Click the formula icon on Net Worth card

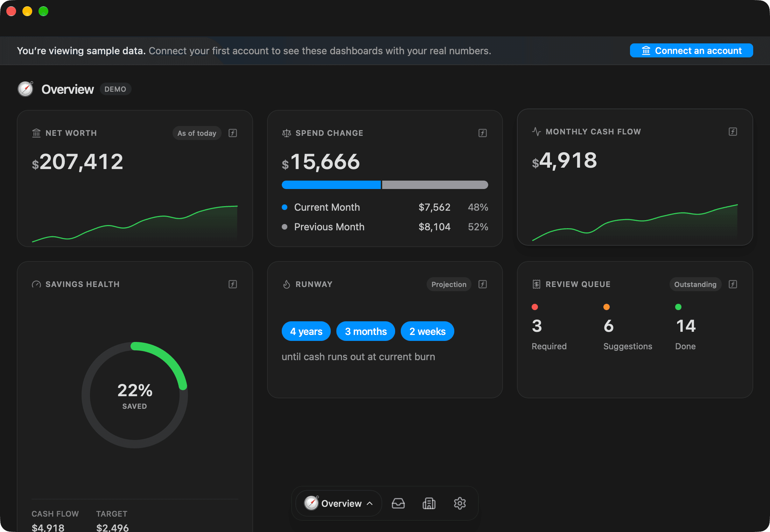click(233, 133)
